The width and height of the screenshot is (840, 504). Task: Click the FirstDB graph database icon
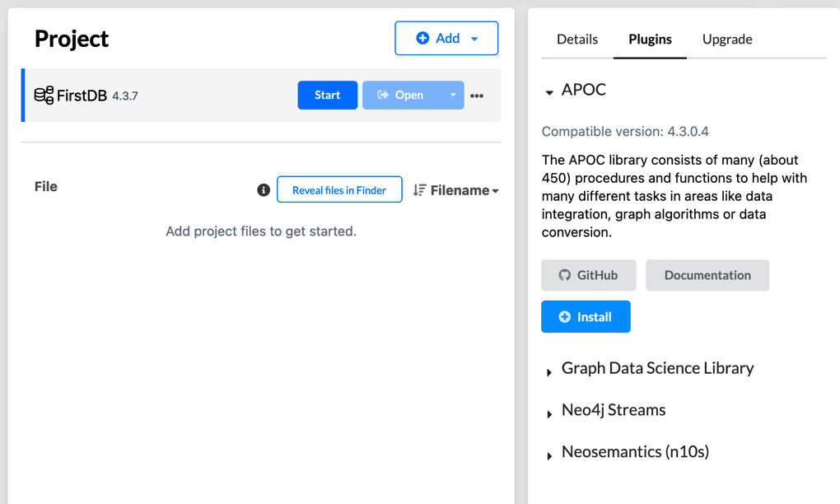44,95
